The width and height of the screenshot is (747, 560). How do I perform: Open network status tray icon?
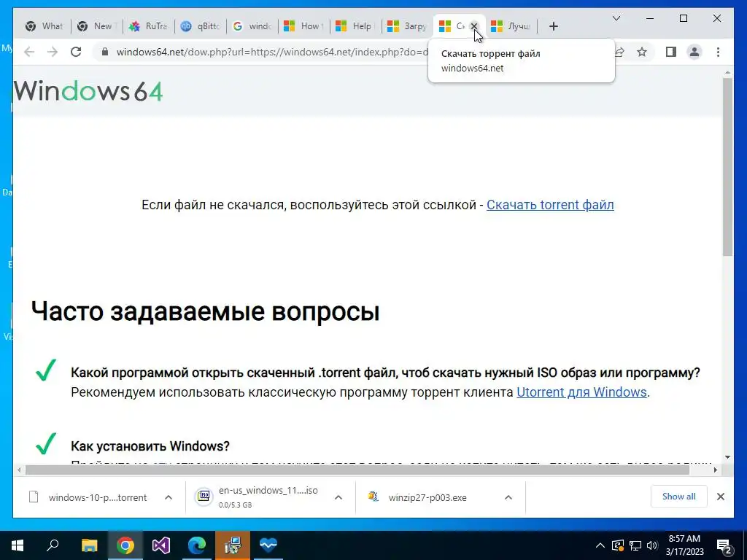point(635,545)
